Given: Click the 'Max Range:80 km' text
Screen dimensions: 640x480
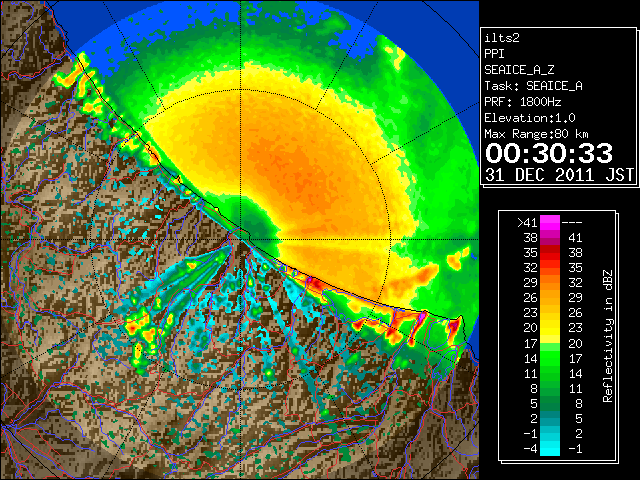Looking at the screenshot, I should (536, 134).
